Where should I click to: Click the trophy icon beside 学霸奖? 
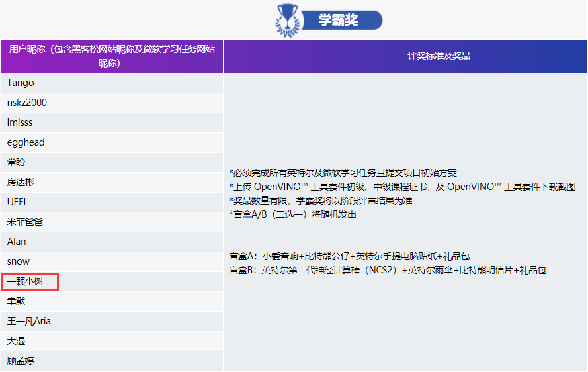pos(288,21)
